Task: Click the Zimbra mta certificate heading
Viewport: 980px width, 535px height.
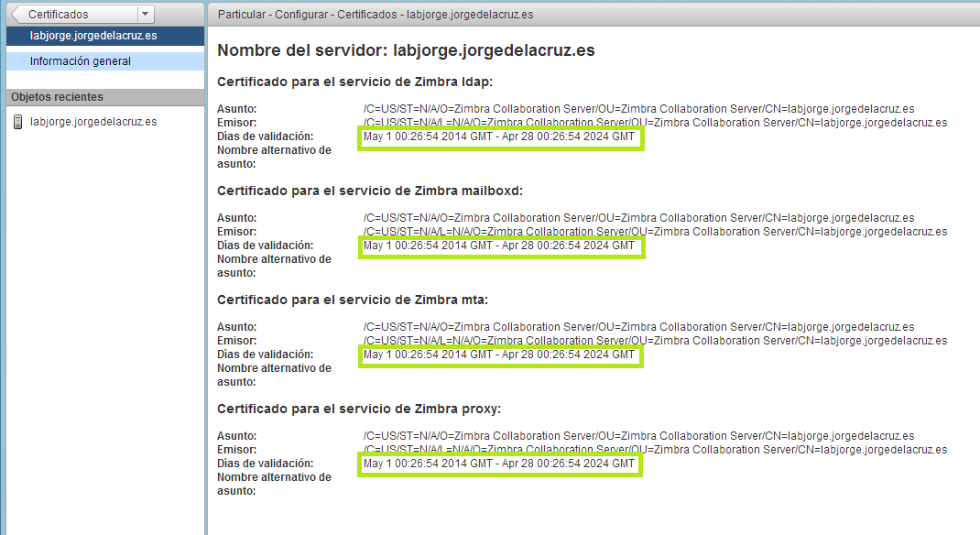Action: 352,300
